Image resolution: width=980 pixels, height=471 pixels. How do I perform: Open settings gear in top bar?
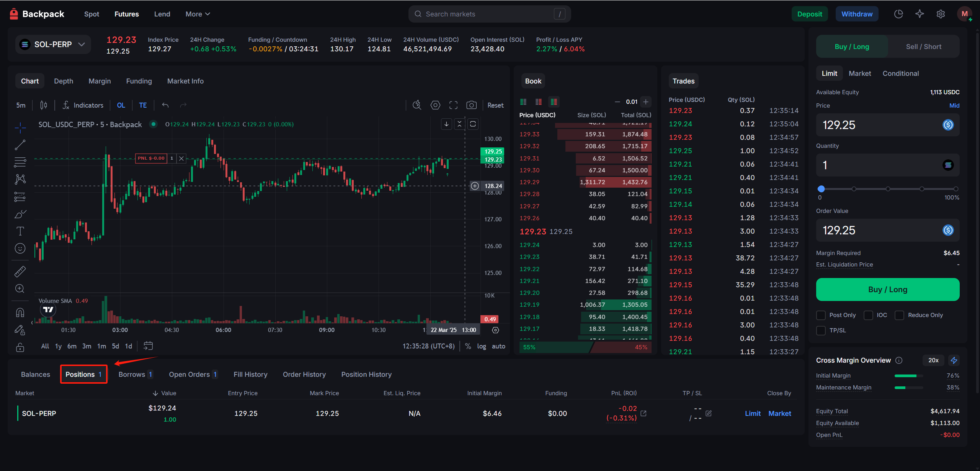pyautogui.click(x=941, y=14)
